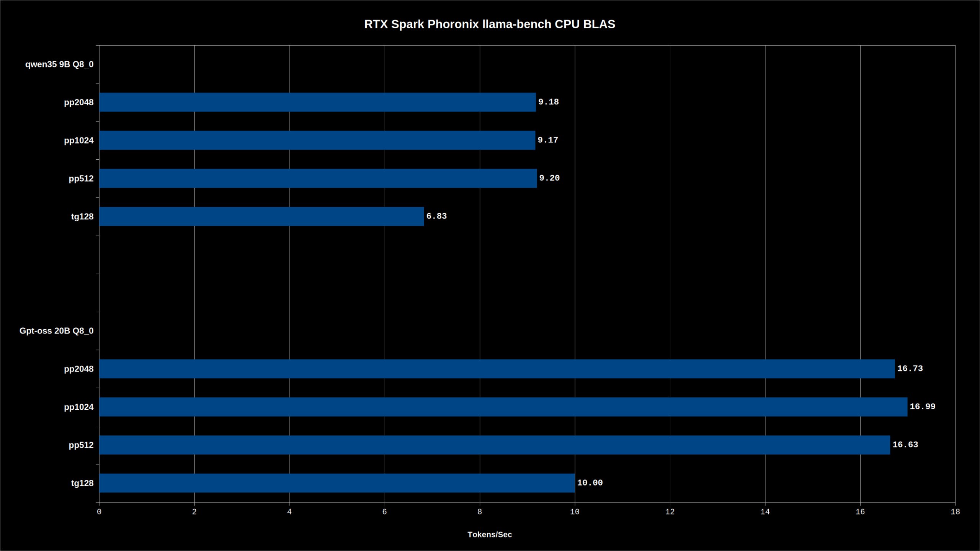Image resolution: width=980 pixels, height=551 pixels.
Task: Click the blue bar ending at 10.00
Action: click(x=337, y=483)
